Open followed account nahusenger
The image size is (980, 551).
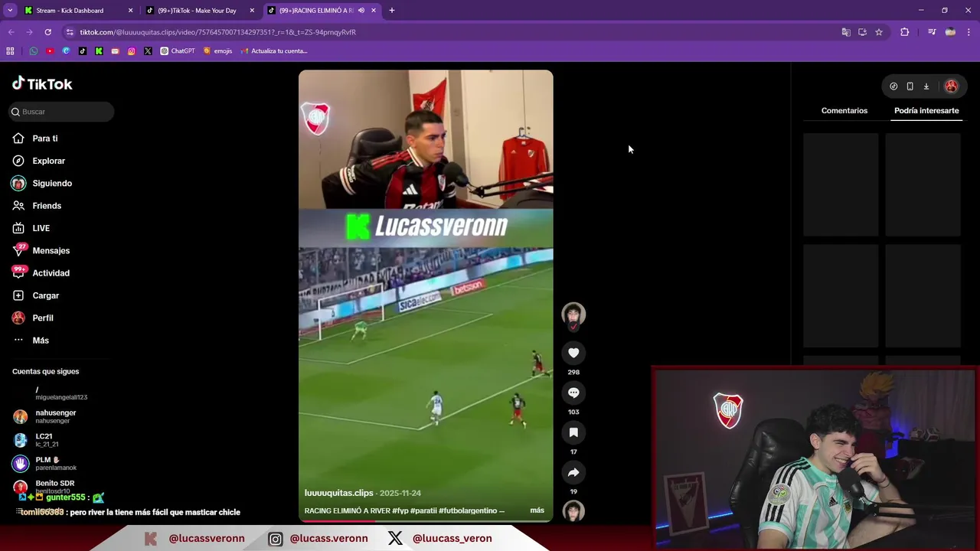point(55,416)
